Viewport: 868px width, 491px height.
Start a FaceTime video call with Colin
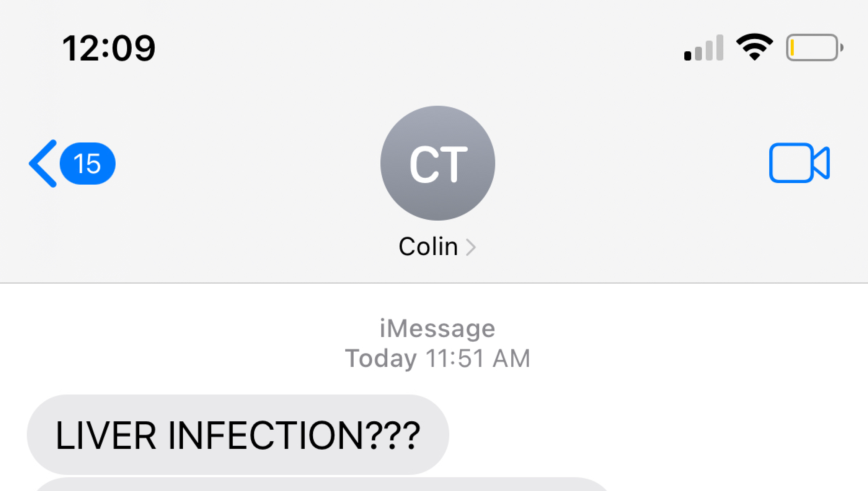(x=799, y=163)
